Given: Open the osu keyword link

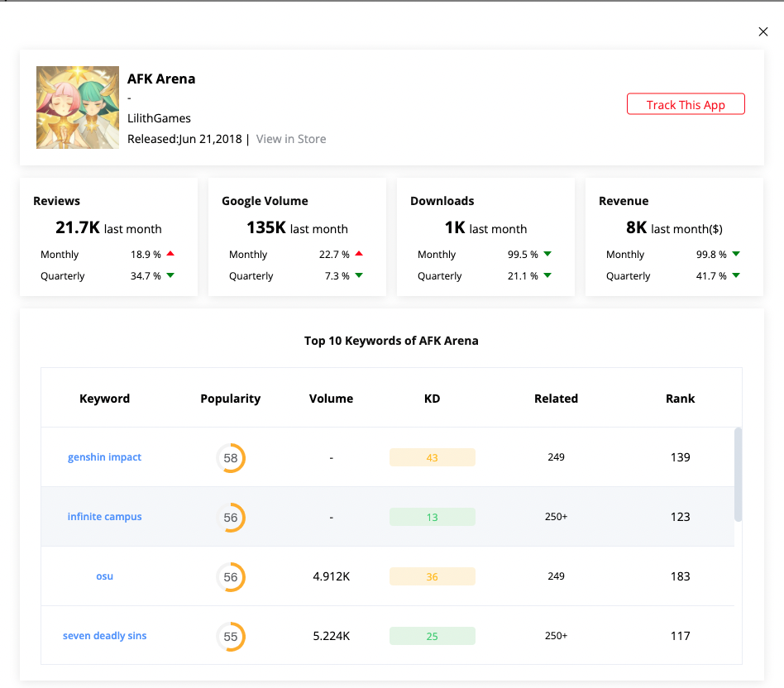Looking at the screenshot, I should (x=104, y=576).
